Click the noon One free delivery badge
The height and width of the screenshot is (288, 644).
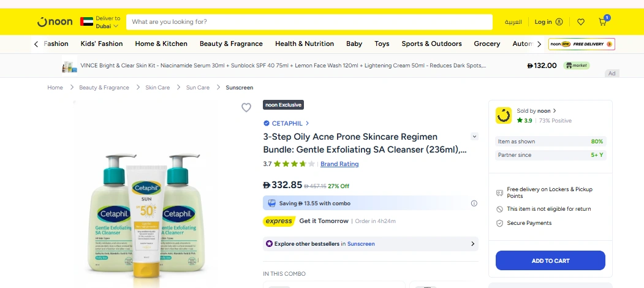coord(581,44)
